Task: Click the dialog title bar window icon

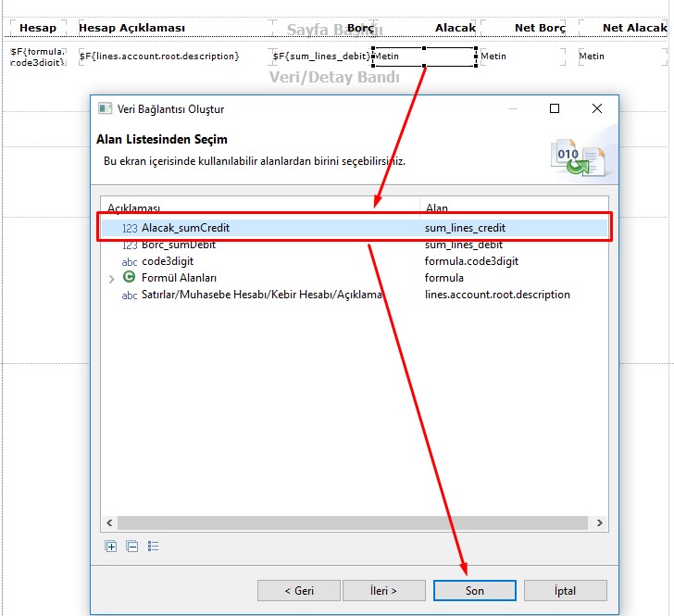Action: (x=105, y=108)
